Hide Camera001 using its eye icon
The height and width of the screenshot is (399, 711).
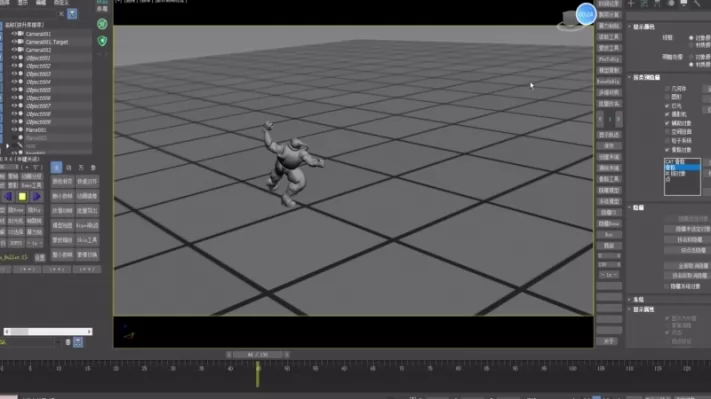(14, 34)
